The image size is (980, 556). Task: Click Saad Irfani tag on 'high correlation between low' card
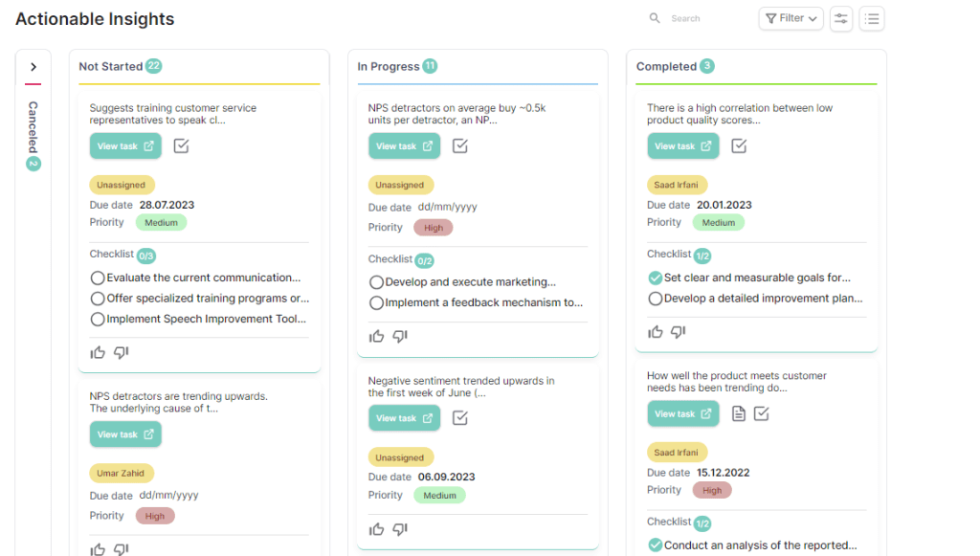(x=677, y=185)
